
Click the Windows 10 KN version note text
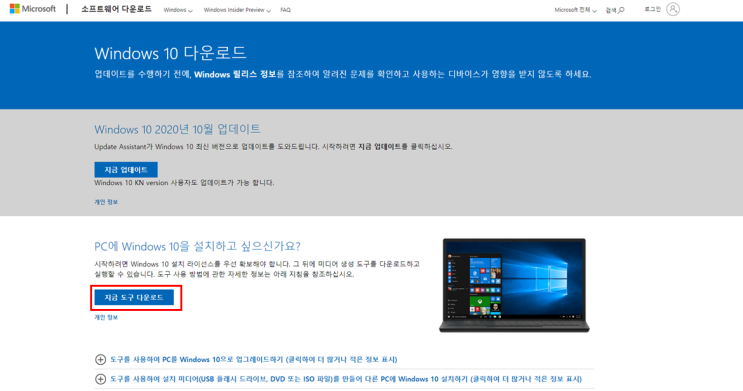pos(184,183)
